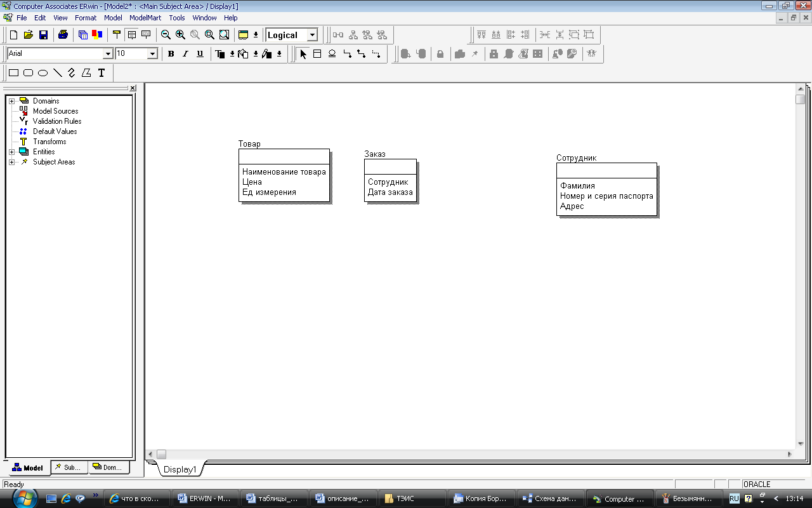Create a new model with New icon

pos(13,35)
